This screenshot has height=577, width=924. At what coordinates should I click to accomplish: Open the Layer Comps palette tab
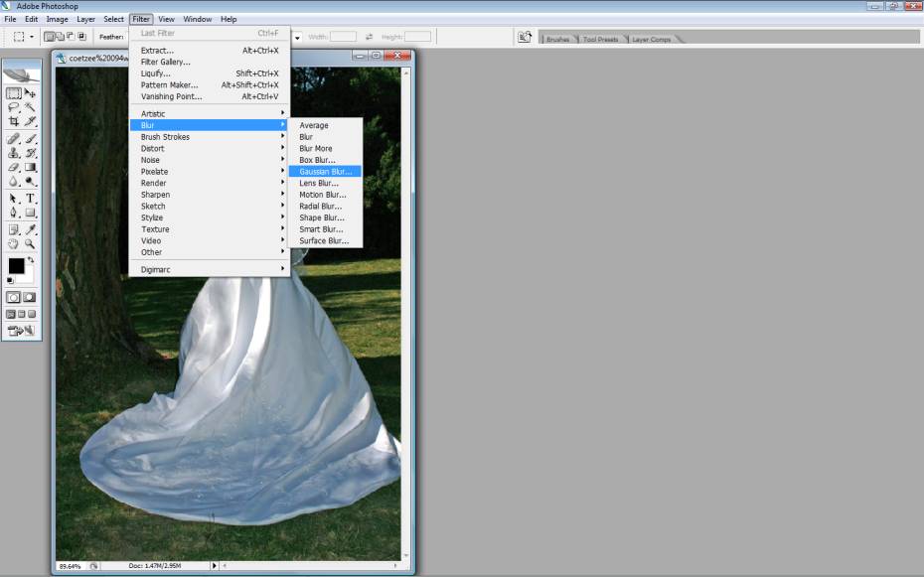click(x=651, y=40)
